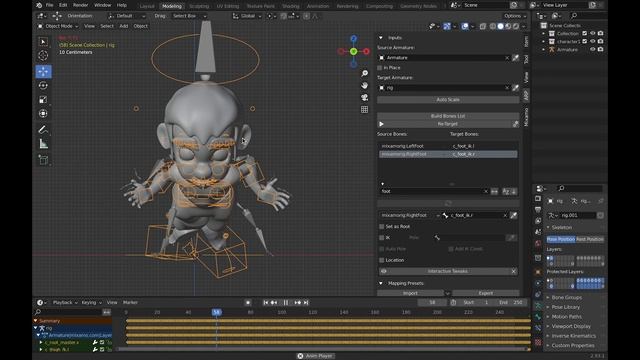Screen dimensions: 640x360
Task: Pause the animation playback
Action: [x=286, y=302]
